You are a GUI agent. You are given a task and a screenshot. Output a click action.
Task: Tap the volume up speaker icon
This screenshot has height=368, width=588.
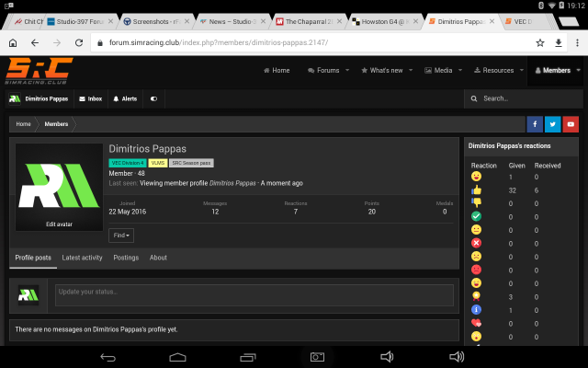tap(457, 357)
